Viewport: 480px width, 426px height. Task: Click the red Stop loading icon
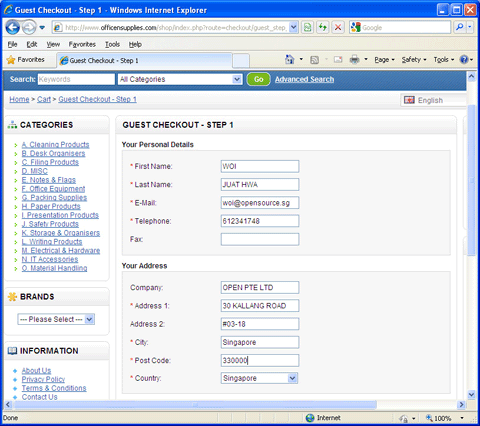[x=338, y=27]
